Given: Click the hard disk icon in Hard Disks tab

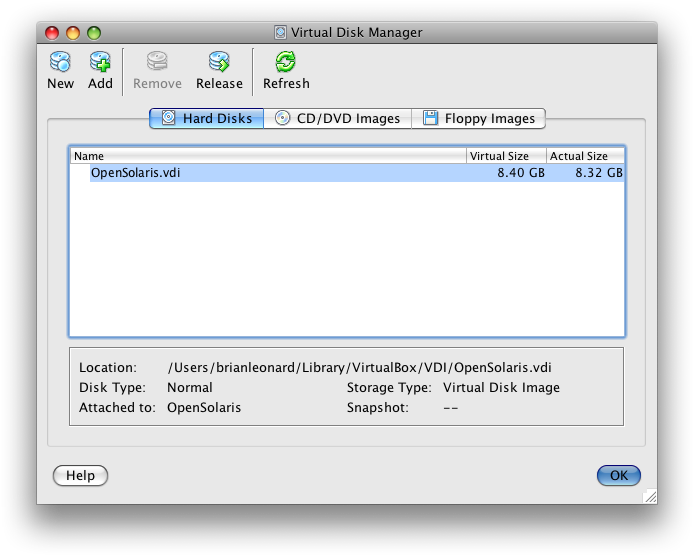Looking at the screenshot, I should (x=168, y=118).
